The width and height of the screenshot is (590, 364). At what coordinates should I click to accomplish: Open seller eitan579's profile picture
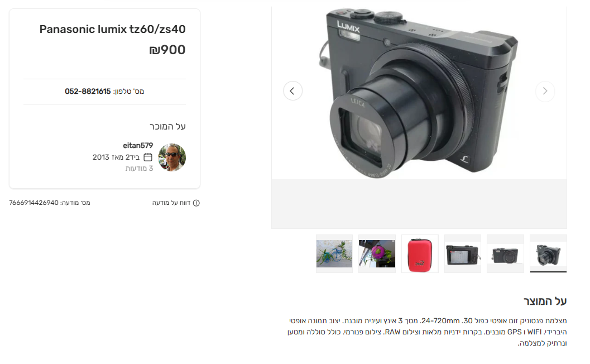171,157
